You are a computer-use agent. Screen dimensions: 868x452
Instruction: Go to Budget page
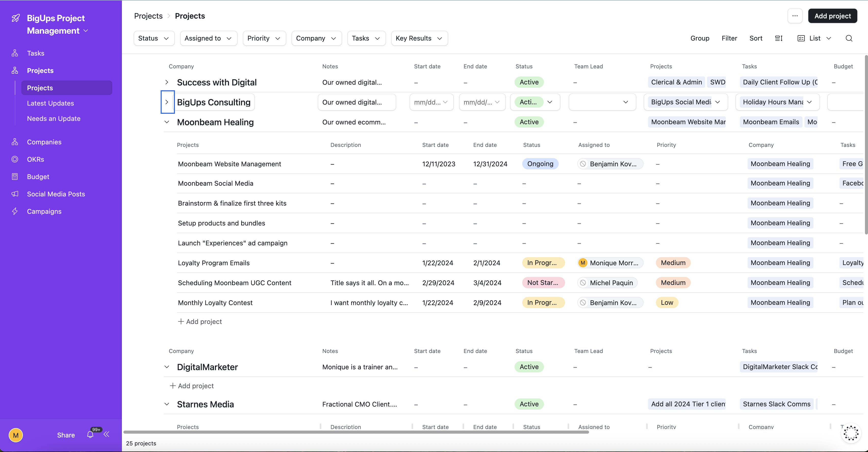[38, 177]
